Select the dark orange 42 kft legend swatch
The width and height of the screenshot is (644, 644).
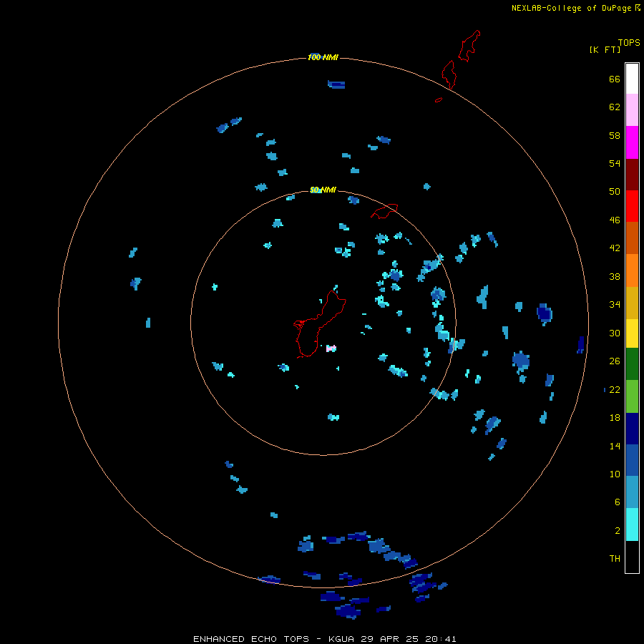click(x=632, y=238)
